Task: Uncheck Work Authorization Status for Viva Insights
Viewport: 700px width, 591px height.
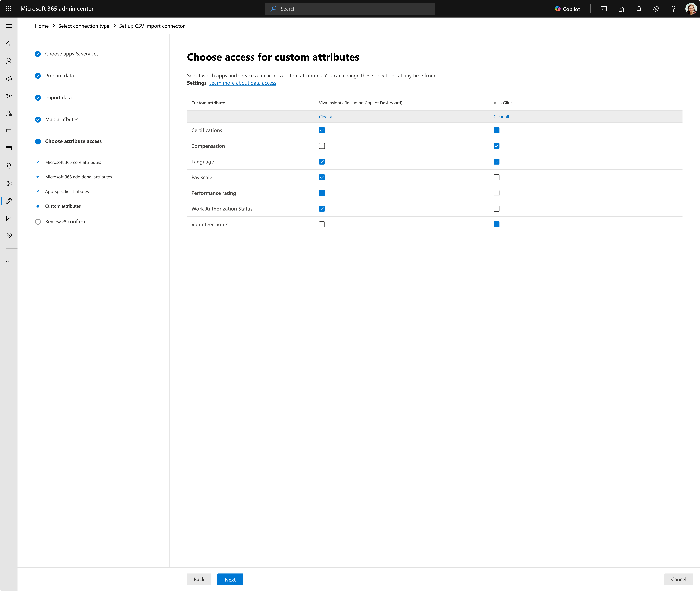Action: pos(322,209)
